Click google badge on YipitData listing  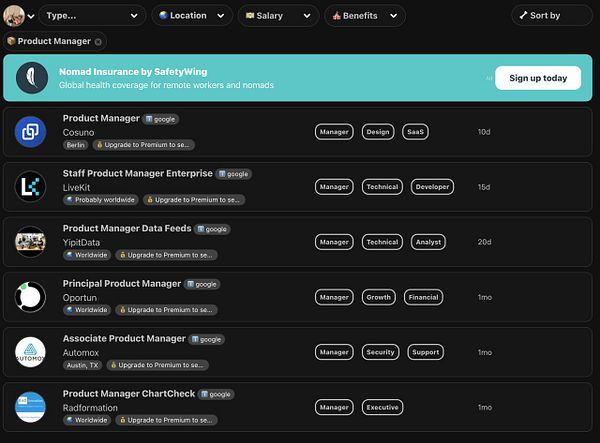tap(212, 229)
